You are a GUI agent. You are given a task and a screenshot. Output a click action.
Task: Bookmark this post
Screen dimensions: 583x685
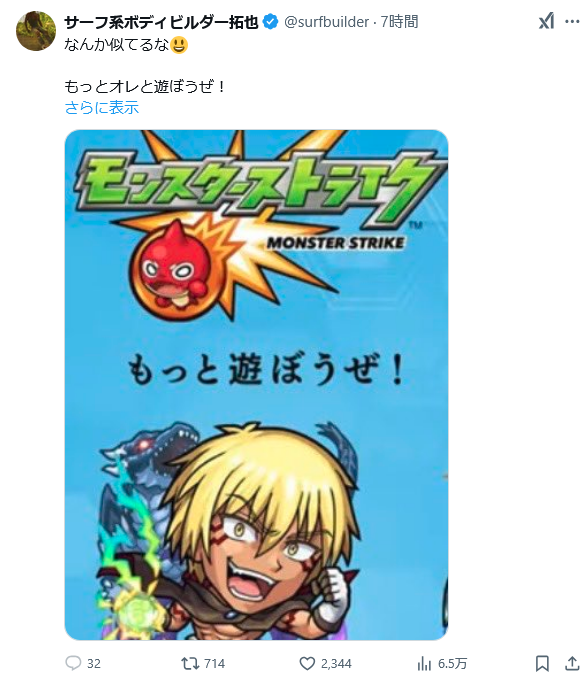542,664
